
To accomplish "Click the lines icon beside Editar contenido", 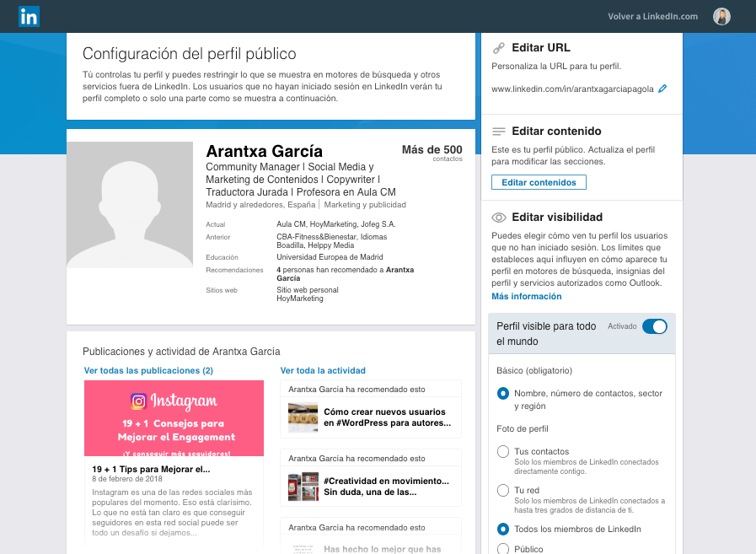I will coord(497,132).
